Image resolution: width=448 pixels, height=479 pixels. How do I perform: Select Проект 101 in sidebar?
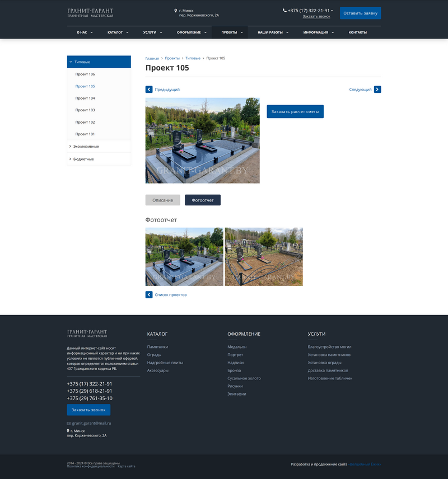point(85,134)
